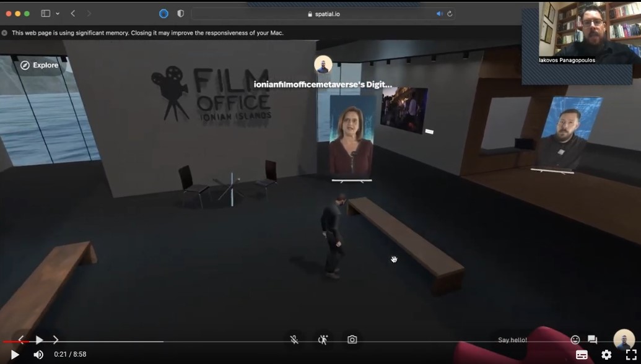Dismiss the significant memory warning
Viewport: 641px width, 364px height.
(4, 33)
